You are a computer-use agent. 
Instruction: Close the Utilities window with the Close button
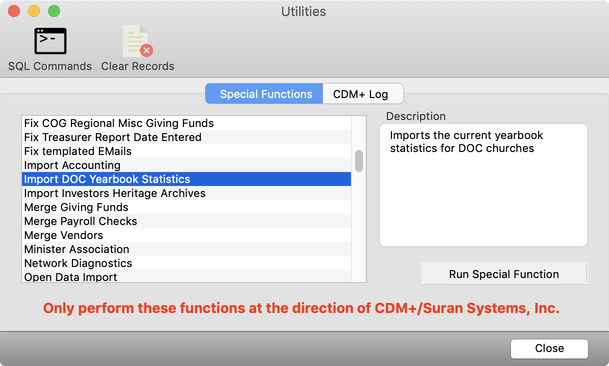[549, 349]
